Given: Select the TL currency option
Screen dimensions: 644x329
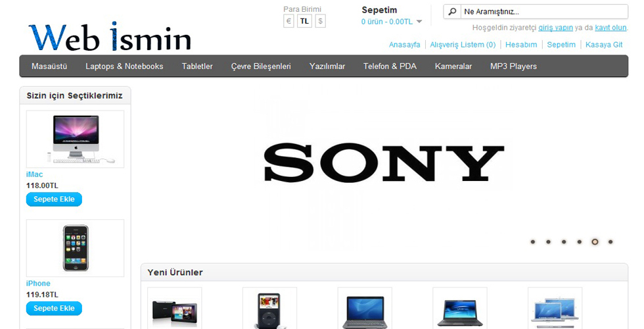Looking at the screenshot, I should pyautogui.click(x=304, y=21).
